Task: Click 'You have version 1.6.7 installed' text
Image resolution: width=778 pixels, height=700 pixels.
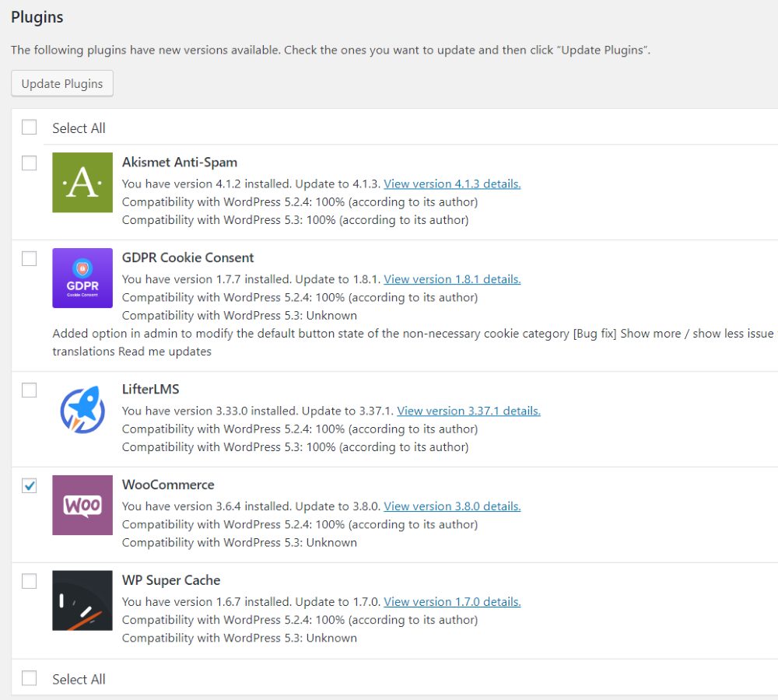Action: click(206, 602)
